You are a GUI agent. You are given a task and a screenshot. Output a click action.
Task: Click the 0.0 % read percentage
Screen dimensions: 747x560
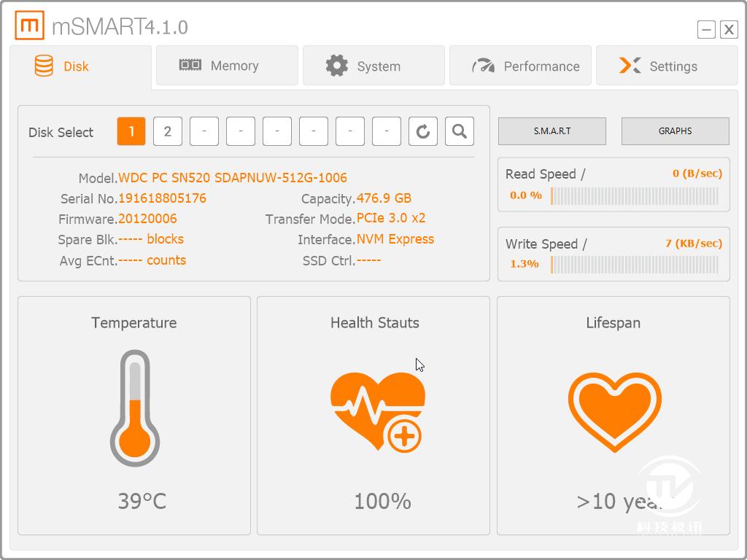[x=526, y=195]
